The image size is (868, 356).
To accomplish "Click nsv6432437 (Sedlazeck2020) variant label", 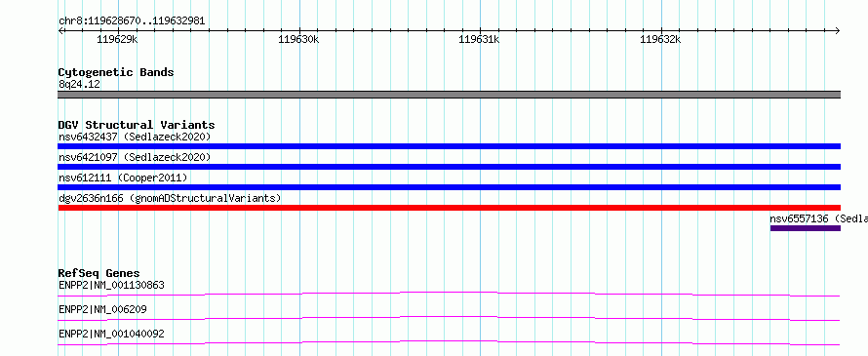I will [135, 137].
